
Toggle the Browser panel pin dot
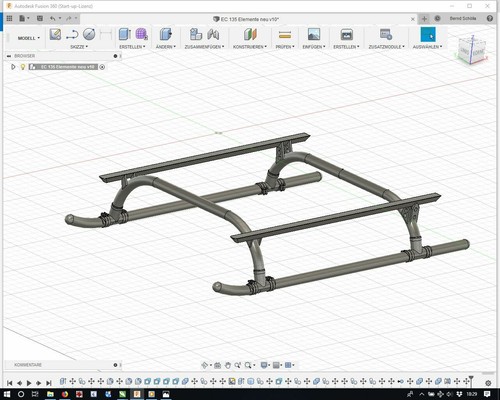(x=115, y=56)
